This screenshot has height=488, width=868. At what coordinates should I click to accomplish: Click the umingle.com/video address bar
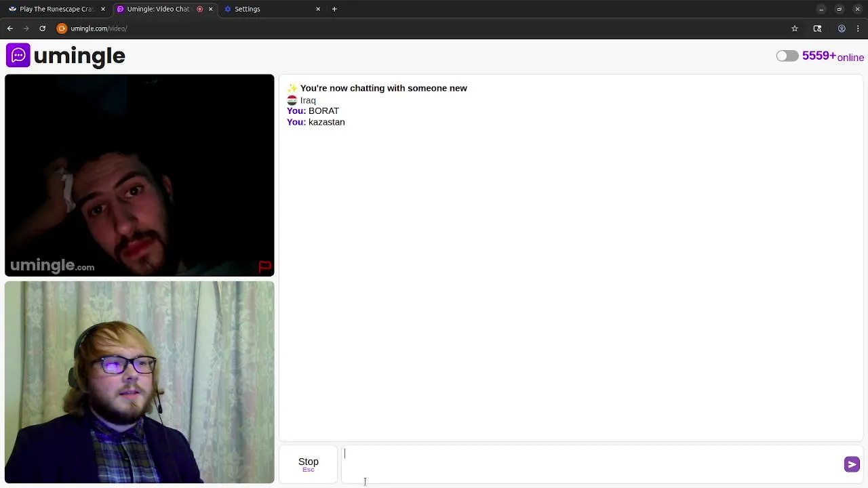(98, 28)
